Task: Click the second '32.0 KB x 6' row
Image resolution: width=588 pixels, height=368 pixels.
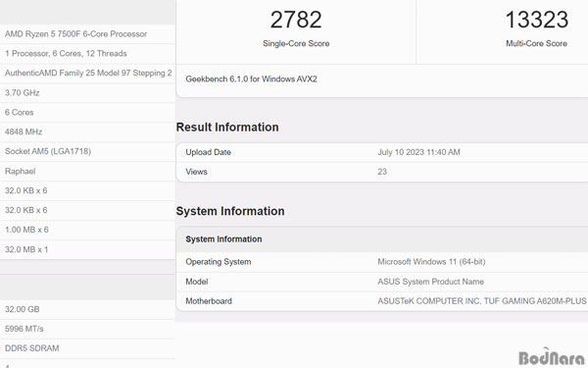Action: tap(87, 210)
